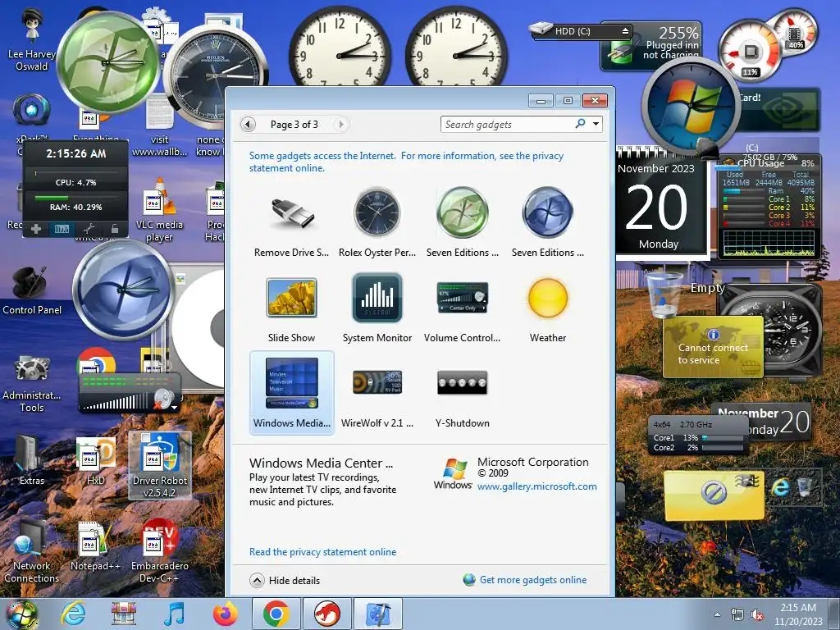The height and width of the screenshot is (630, 840).
Task: Select the Remove Drive Safely gadget
Action: [291, 222]
